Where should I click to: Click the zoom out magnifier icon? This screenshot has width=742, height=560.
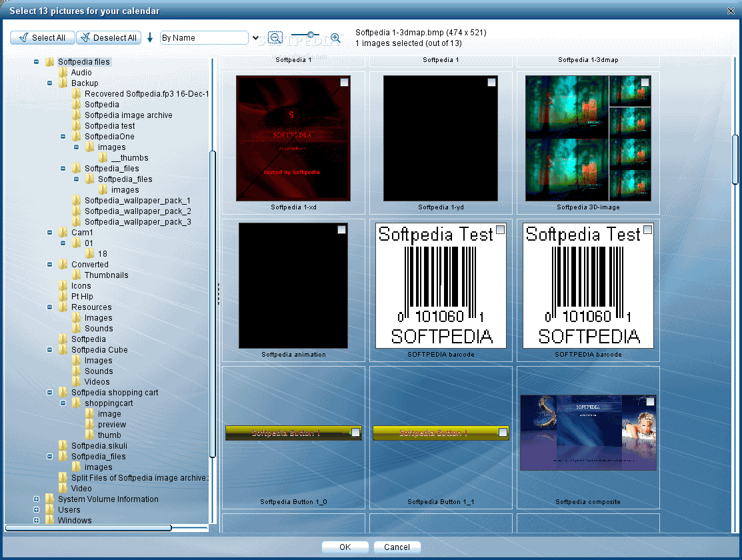(275, 37)
